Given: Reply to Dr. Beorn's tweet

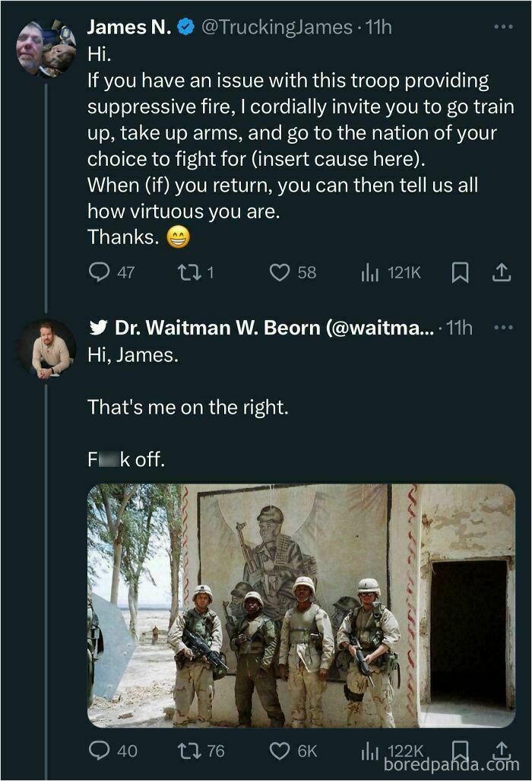Looking at the screenshot, I should (100, 751).
